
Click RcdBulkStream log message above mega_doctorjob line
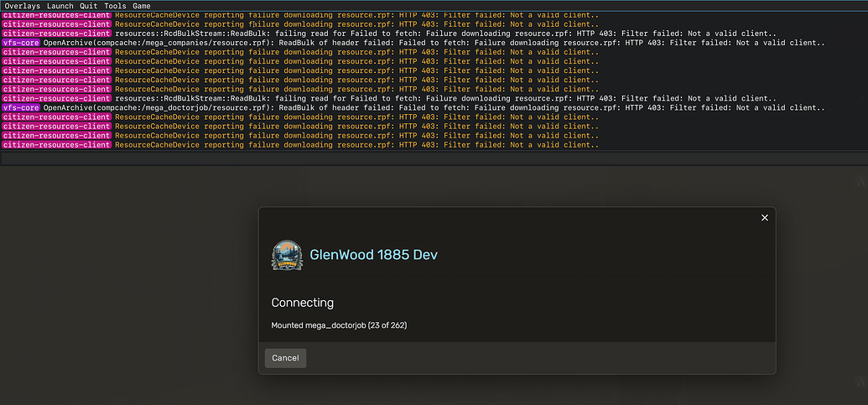444,99
